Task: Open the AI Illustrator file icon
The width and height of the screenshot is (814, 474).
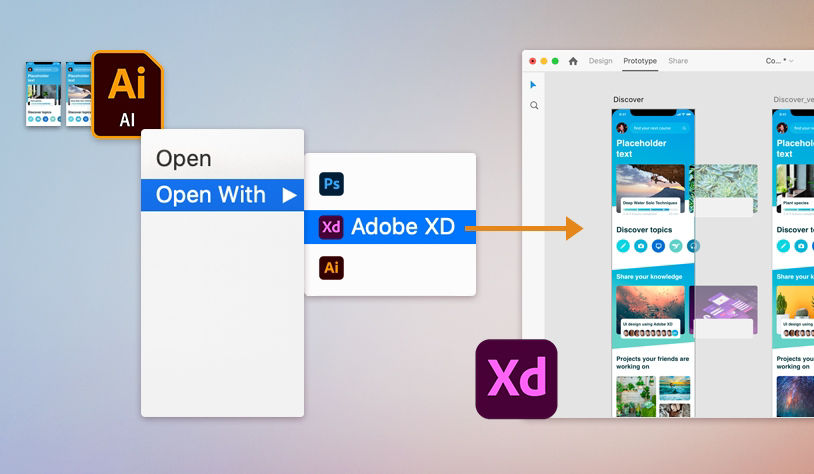Action: (127, 94)
